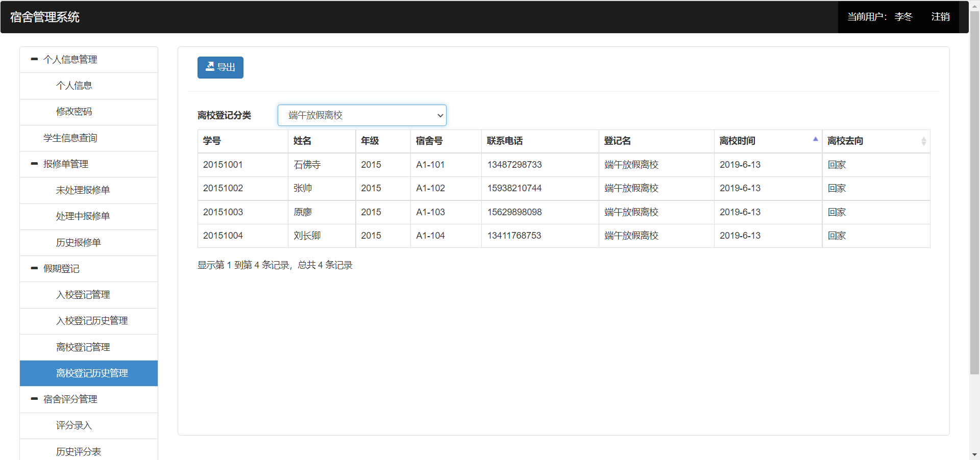Image resolution: width=980 pixels, height=460 pixels.
Task: Click the record count summary text
Action: (275, 265)
